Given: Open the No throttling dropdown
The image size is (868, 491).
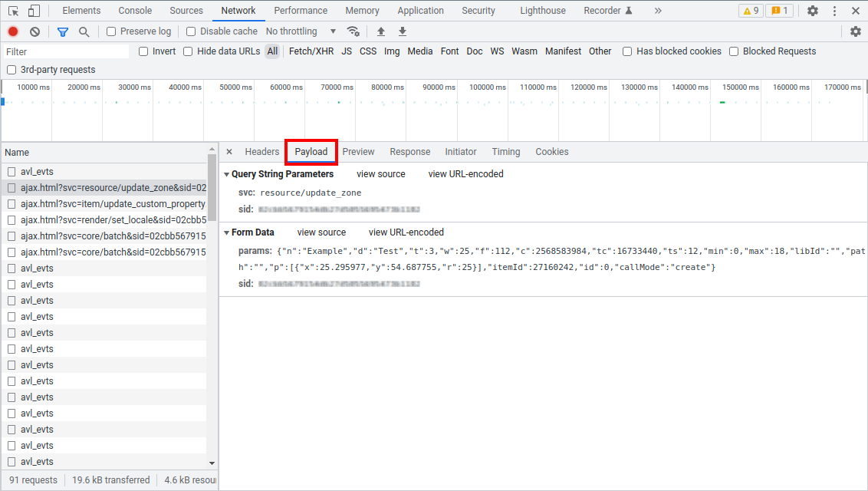Looking at the screenshot, I should click(x=301, y=31).
